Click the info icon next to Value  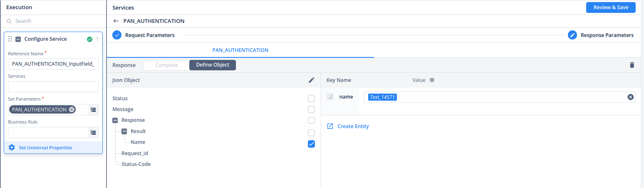tap(432, 80)
